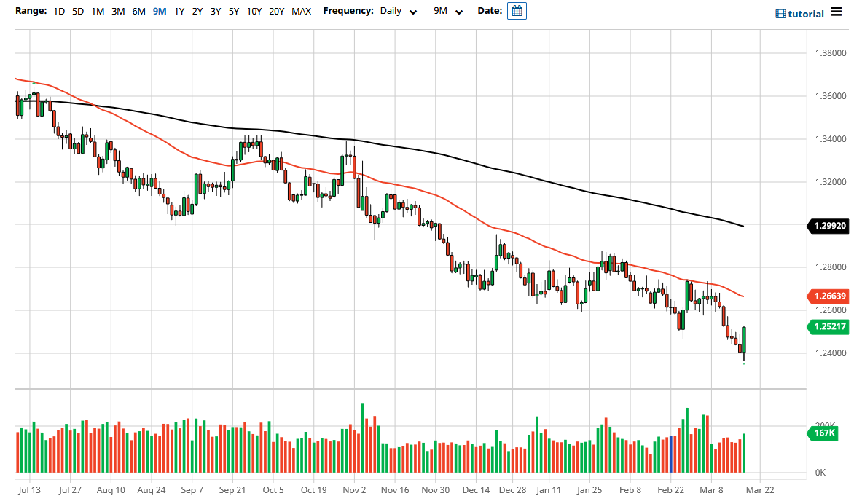Select the 10Y range option
854x504 pixels.
pos(254,12)
